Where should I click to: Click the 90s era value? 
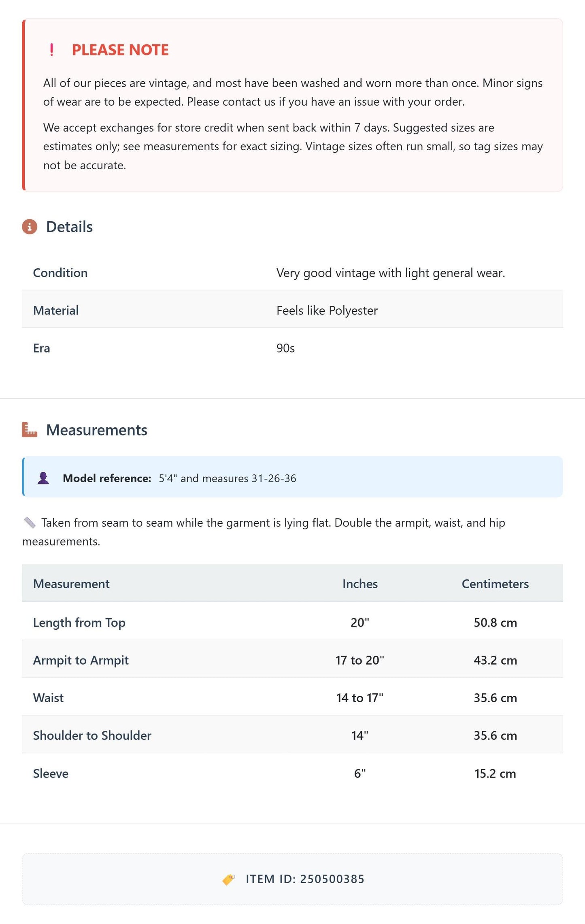285,348
